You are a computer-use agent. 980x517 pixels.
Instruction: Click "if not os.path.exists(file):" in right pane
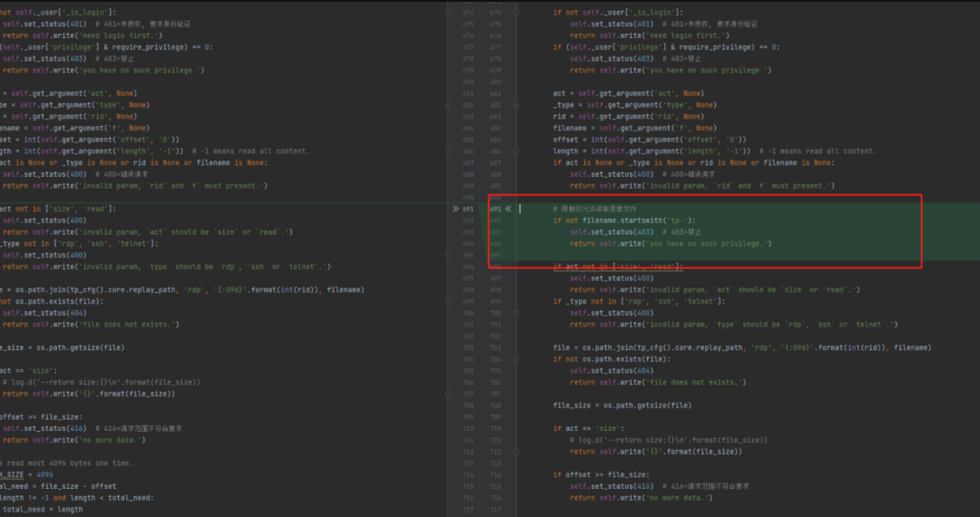coord(612,359)
